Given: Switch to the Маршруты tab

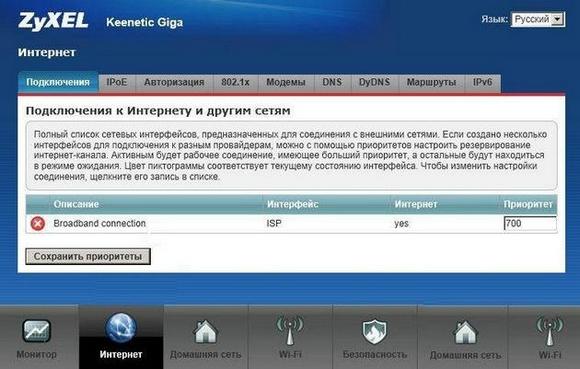Looking at the screenshot, I should (x=431, y=82).
